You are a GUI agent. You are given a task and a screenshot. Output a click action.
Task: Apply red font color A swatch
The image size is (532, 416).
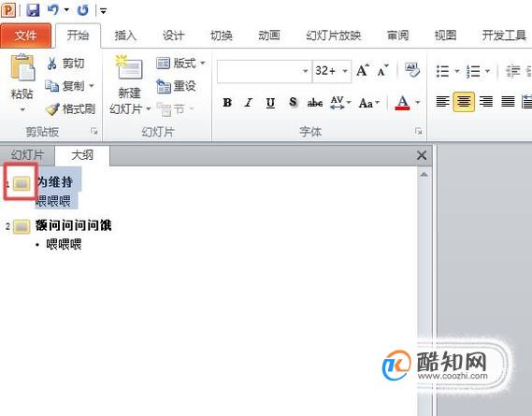402,102
